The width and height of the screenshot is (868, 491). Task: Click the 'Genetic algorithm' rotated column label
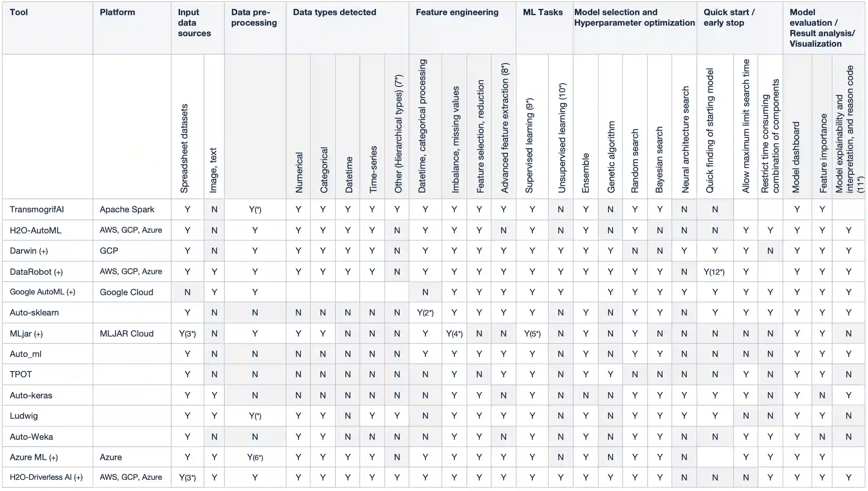click(611, 157)
